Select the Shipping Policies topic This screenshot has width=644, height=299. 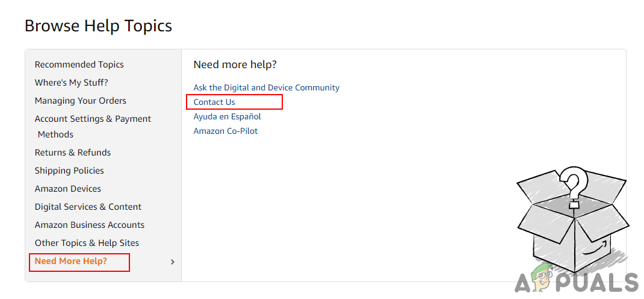tap(69, 171)
